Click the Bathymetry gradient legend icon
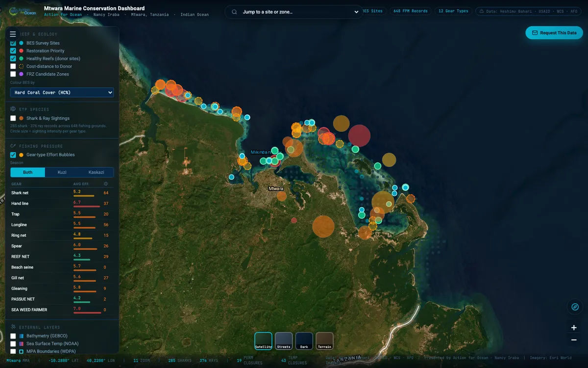 (21, 336)
